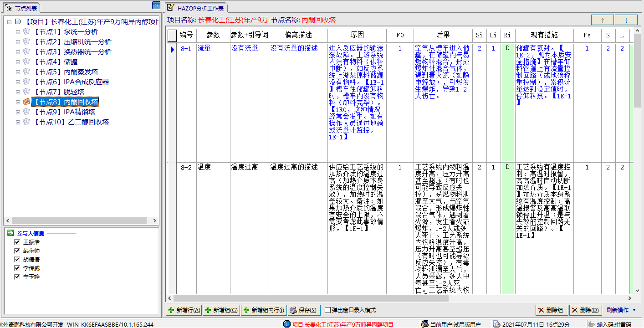Move the row down with the down arrow button
This screenshot has height=328, width=644.
(626, 20)
